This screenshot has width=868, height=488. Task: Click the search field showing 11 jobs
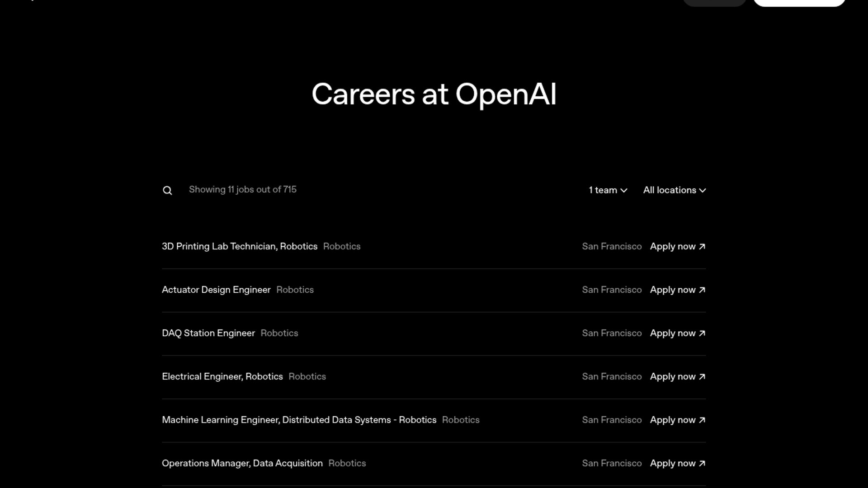[243, 190]
